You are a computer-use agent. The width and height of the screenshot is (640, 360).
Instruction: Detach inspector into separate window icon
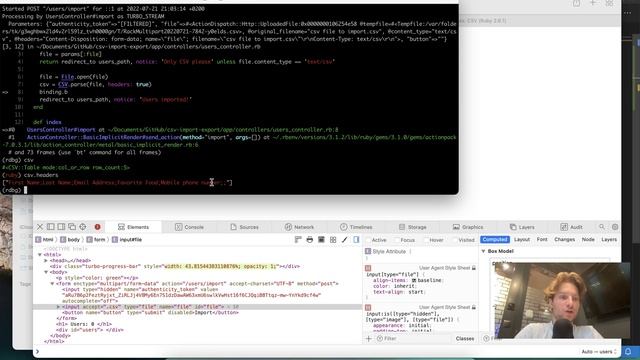[72, 227]
